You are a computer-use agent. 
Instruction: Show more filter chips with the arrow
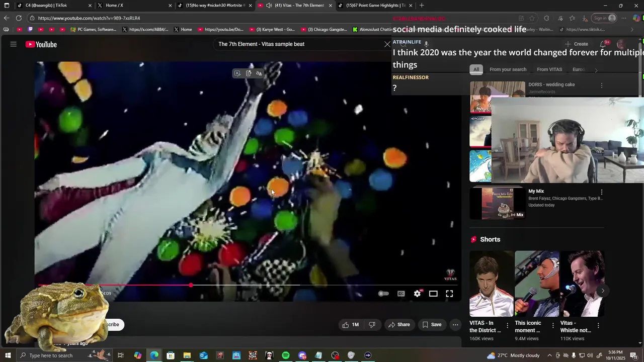pyautogui.click(x=596, y=70)
